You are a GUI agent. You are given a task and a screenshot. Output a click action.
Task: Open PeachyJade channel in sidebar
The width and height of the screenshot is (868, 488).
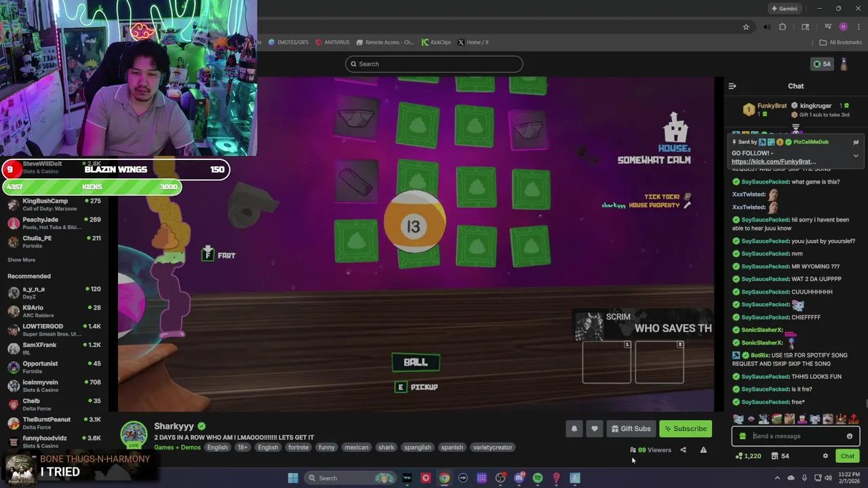54,224
